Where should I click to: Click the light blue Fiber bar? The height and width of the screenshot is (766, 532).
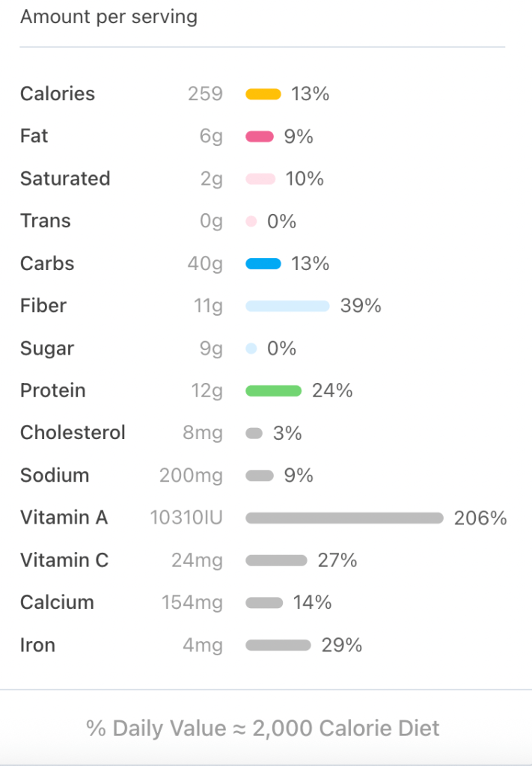(287, 306)
